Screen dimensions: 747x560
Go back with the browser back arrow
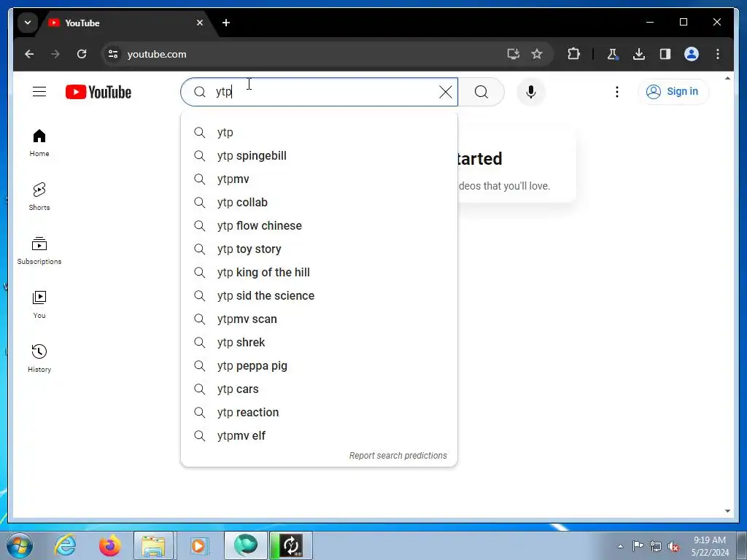29,54
